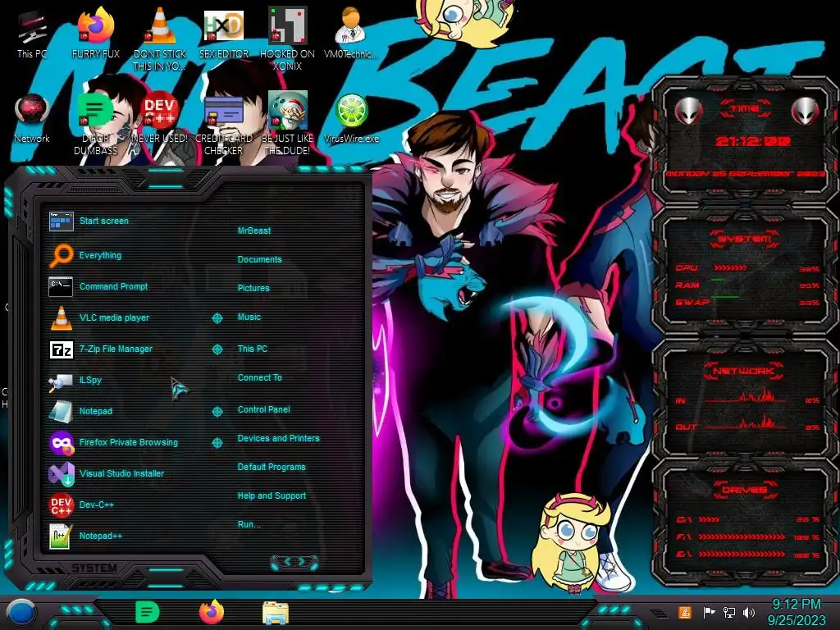Open Firefox from the taskbar
Screen dimensions: 840x630
[212, 612]
